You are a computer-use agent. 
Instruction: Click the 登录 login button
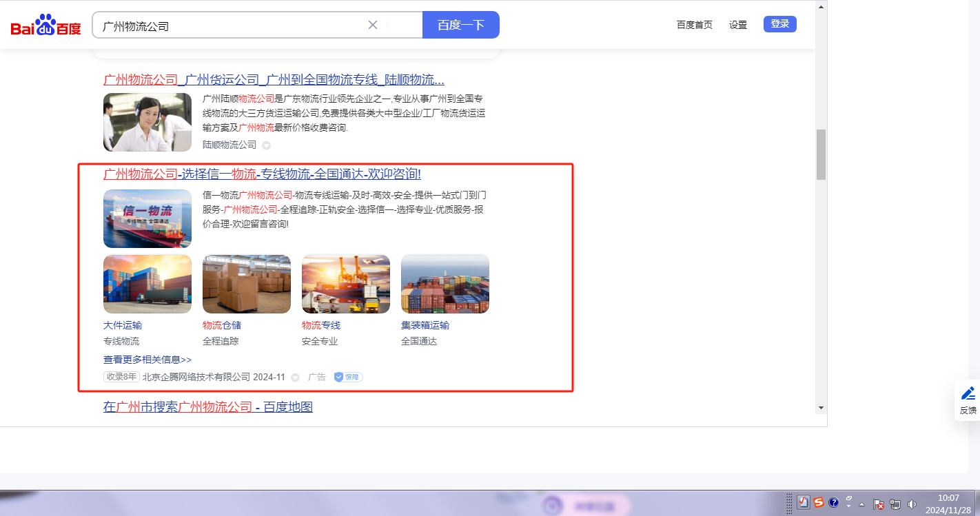[x=779, y=24]
